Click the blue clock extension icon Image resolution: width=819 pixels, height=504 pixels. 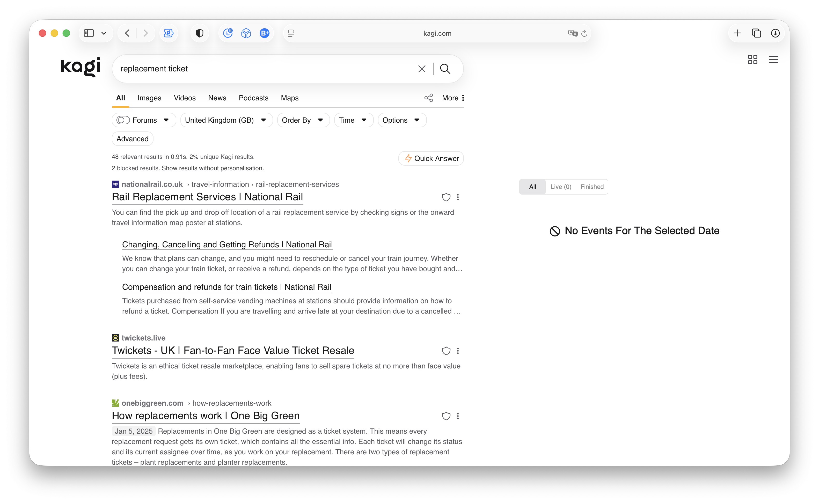pos(228,33)
